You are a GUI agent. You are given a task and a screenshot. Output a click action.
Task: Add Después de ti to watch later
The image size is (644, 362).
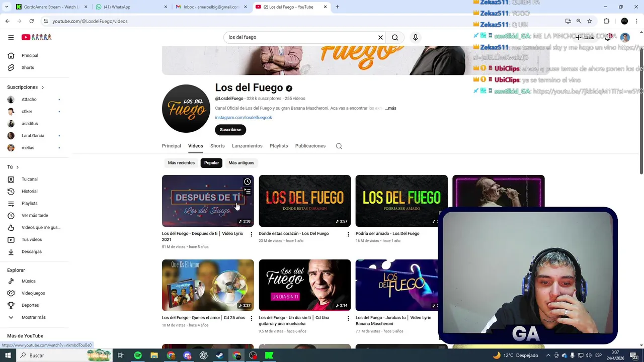click(247, 182)
